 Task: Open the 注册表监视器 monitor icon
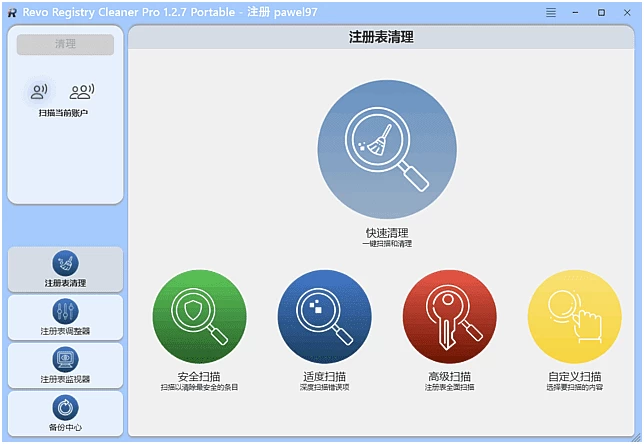pos(65,359)
